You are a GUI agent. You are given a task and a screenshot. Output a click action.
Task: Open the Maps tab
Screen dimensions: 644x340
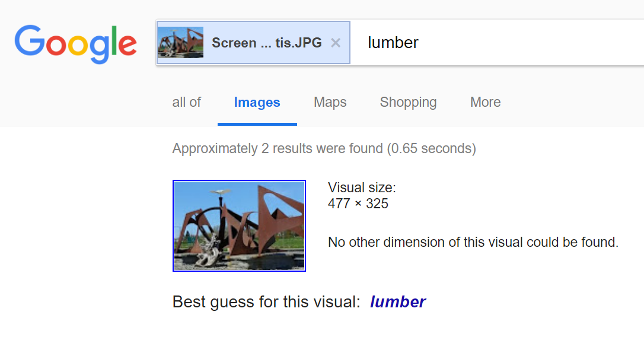point(330,102)
